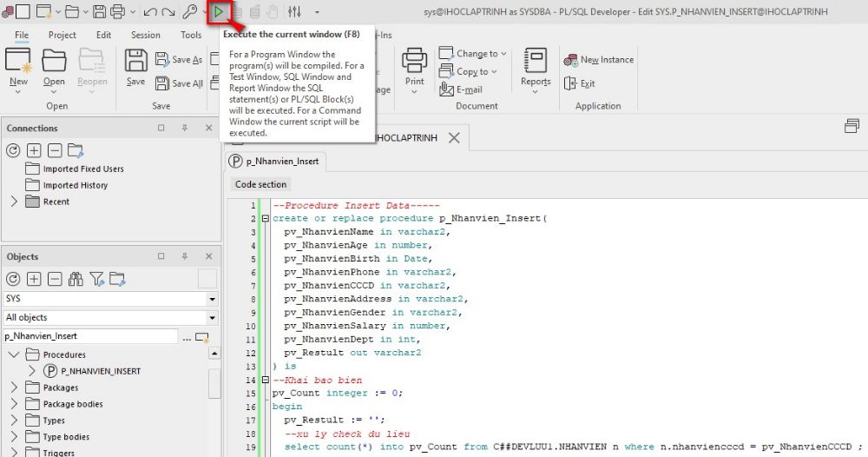Screen dimensions: 868x457
Task: Click the Execute current window play icon
Action: (219, 11)
